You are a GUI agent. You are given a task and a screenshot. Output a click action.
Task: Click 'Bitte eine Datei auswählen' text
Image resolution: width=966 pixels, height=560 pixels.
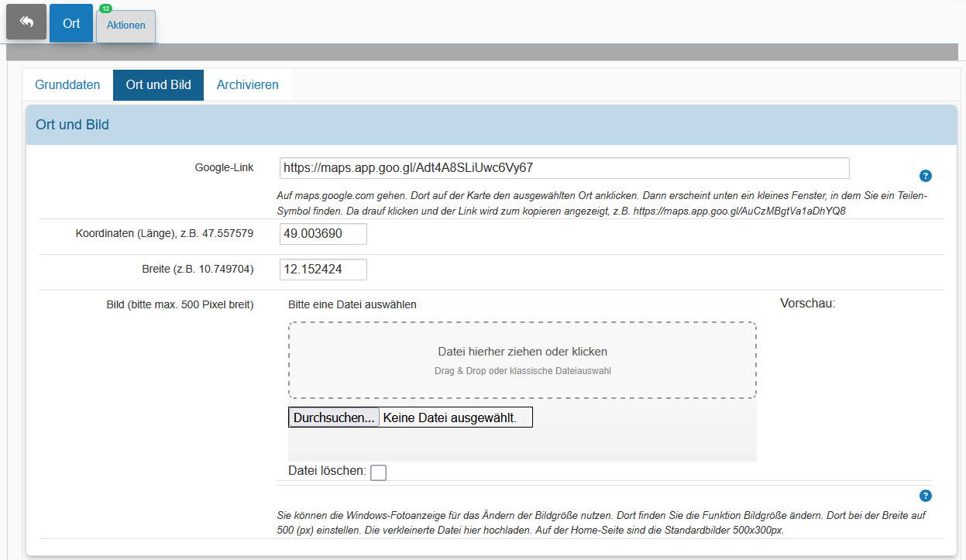352,304
